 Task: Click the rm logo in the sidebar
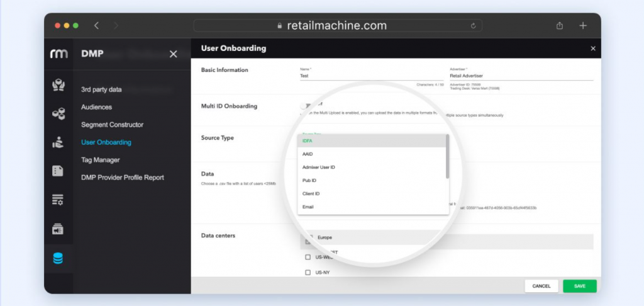(x=58, y=54)
